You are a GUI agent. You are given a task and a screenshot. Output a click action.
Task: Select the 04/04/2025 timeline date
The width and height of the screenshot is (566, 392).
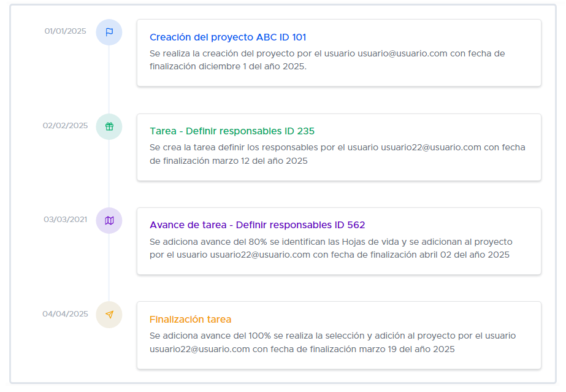tap(65, 314)
